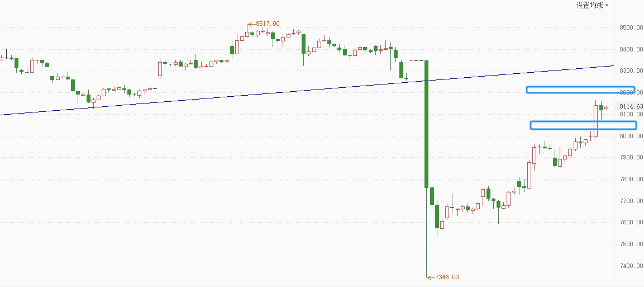Open the 设置均线 moving average dropdown
Viewport: 644px width, 287px height.
tap(592, 6)
